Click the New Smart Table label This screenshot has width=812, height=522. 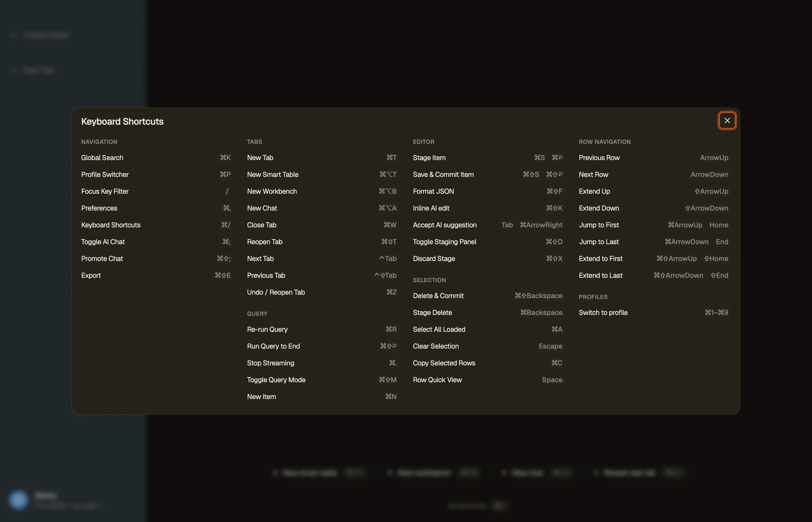273,175
